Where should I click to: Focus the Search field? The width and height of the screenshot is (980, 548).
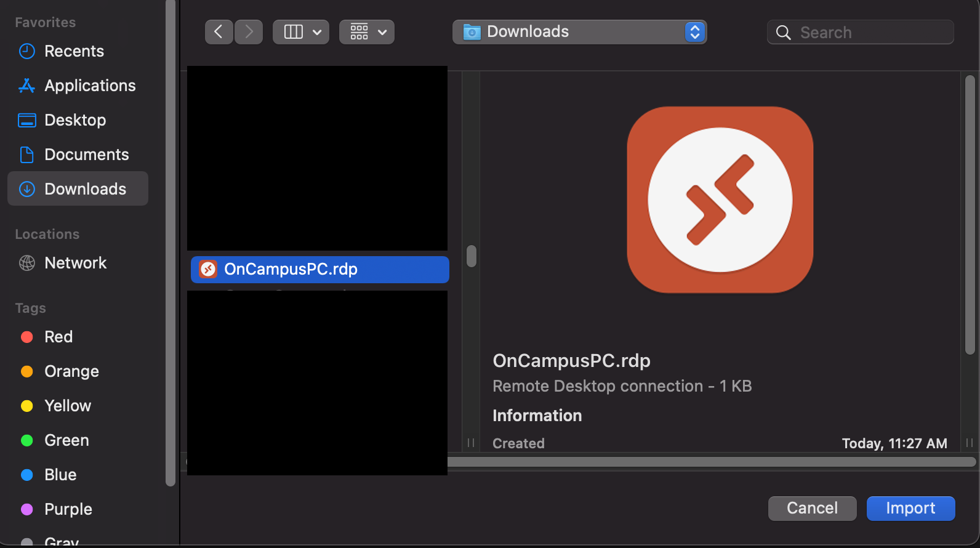861,32
